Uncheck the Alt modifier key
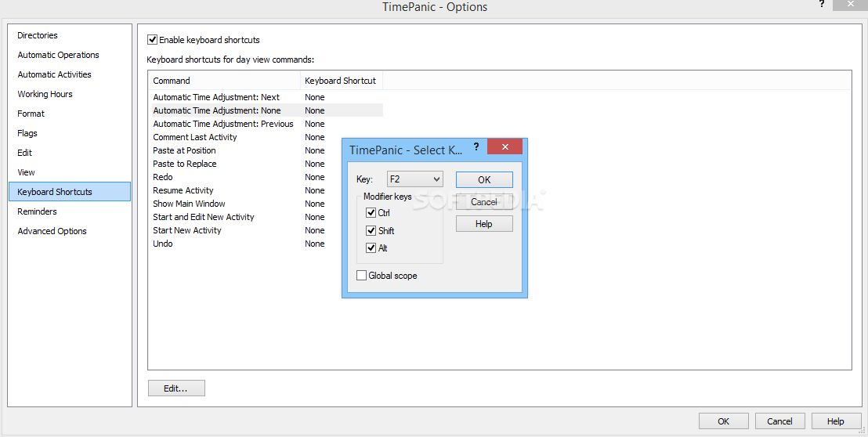This screenshot has height=437, width=868. click(371, 248)
